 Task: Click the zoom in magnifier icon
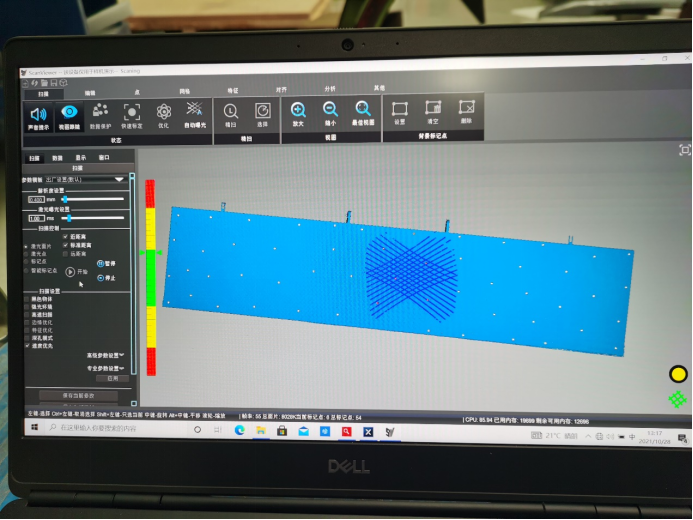coord(298,111)
